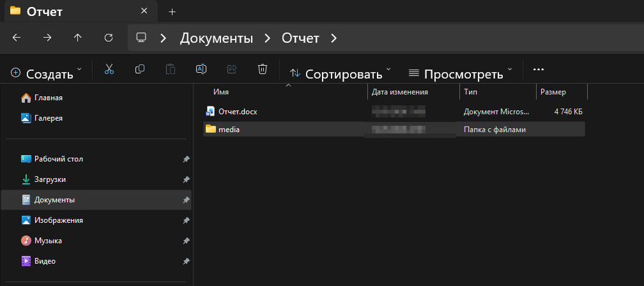Open the Сортировать dropdown
The height and width of the screenshot is (286, 644).
pyautogui.click(x=340, y=73)
